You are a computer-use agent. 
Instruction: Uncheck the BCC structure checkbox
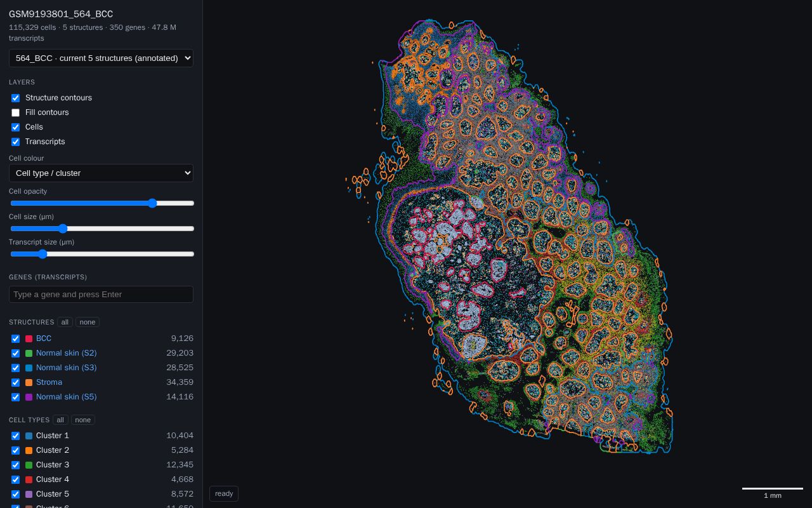(x=16, y=338)
